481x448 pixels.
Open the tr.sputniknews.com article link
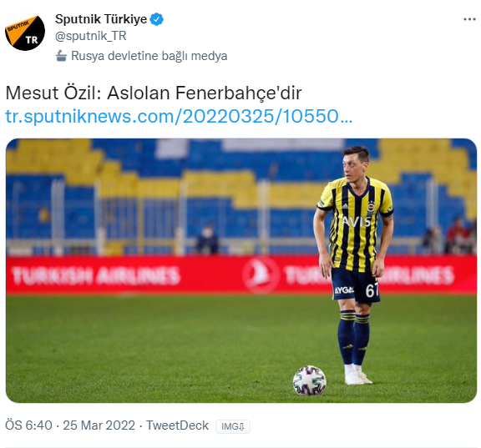point(179,117)
